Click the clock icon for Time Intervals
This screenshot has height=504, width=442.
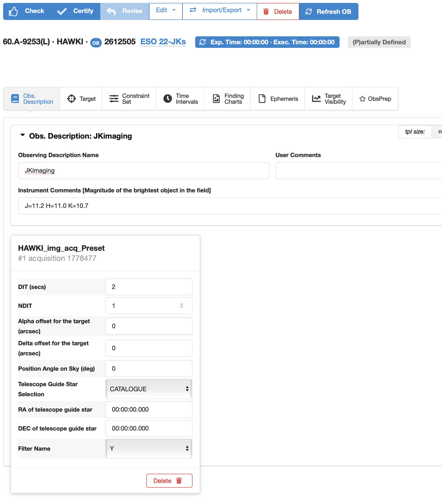[167, 99]
